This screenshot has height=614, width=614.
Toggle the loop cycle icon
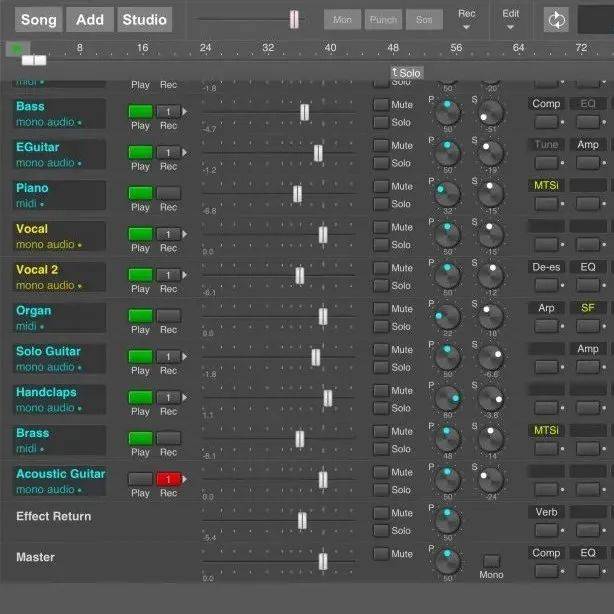556,20
